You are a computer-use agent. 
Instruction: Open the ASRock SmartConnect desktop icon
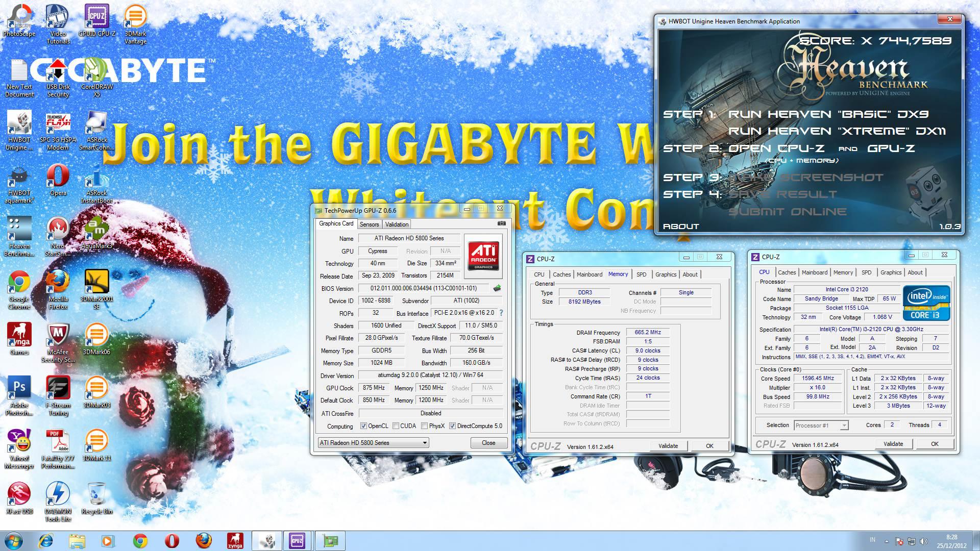[x=97, y=131]
